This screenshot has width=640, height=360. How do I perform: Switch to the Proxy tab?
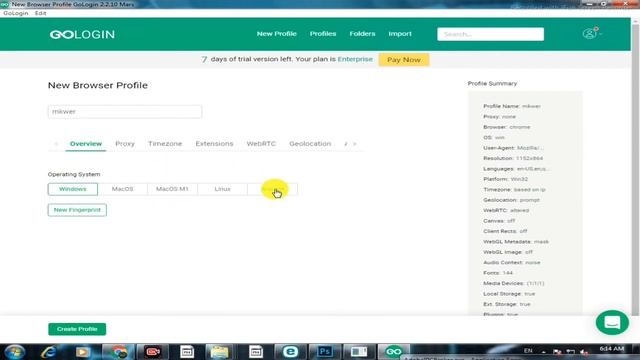point(125,144)
